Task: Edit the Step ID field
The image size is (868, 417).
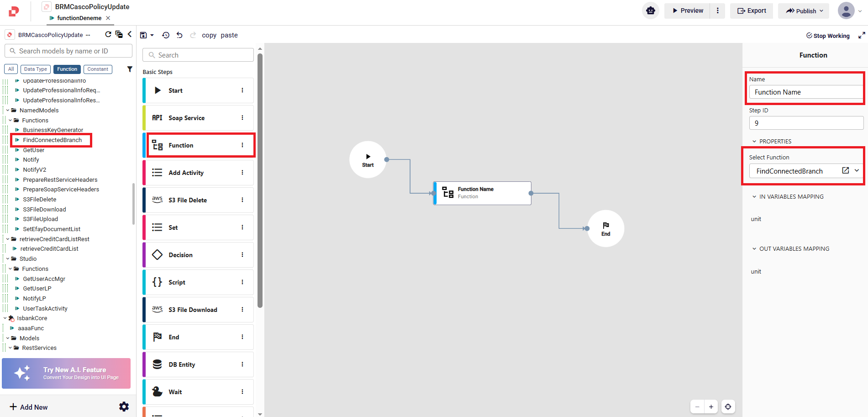Action: click(806, 123)
